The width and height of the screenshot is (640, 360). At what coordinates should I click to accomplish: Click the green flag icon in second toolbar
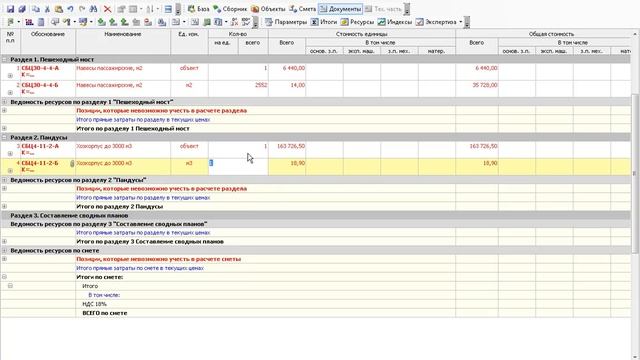point(10,22)
